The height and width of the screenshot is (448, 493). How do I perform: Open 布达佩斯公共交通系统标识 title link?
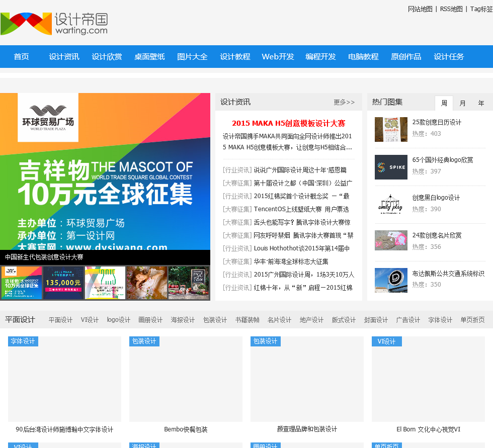pos(448,274)
